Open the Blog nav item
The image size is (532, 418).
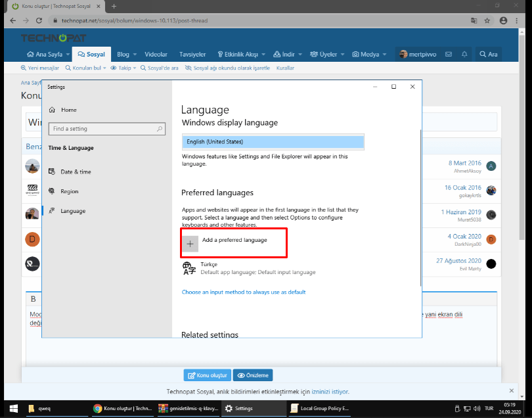123,55
